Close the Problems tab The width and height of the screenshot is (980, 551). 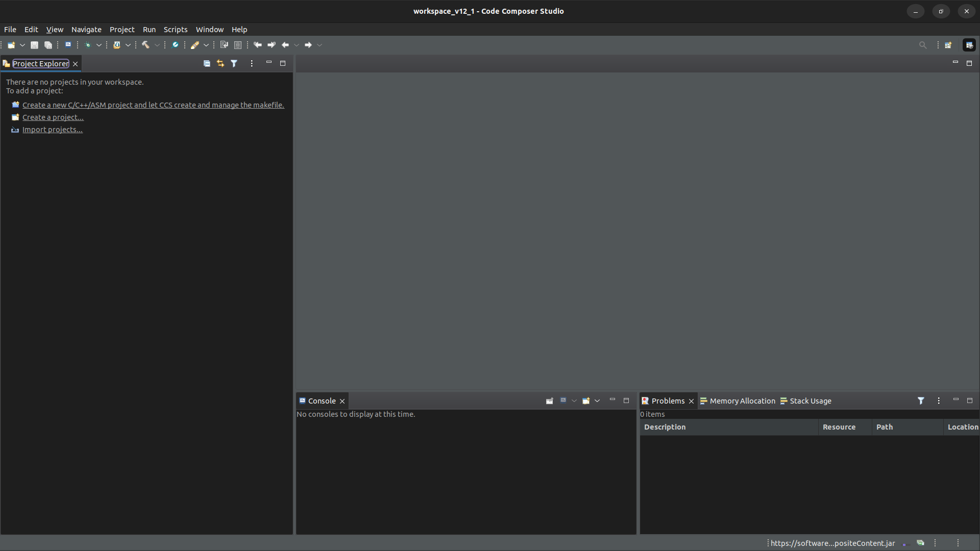[692, 402]
